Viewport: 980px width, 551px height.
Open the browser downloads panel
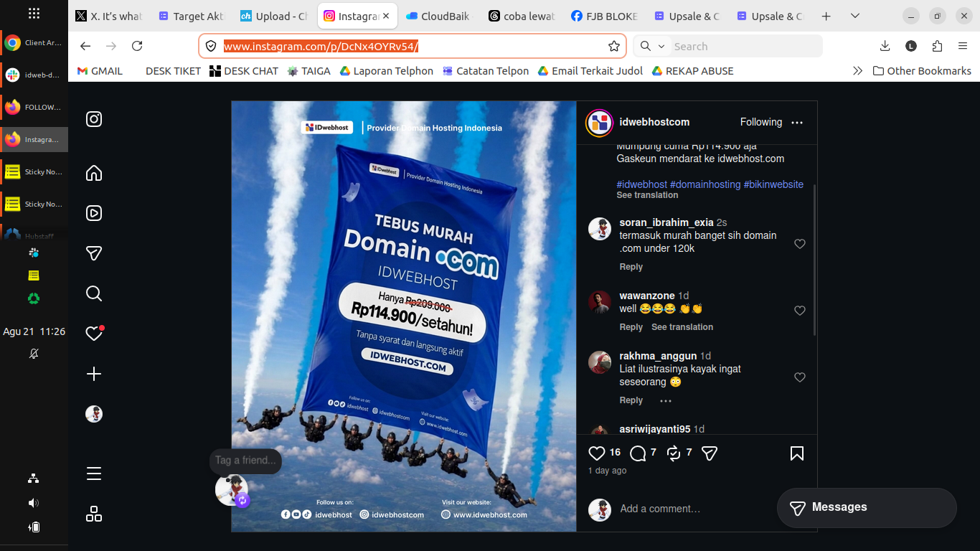[x=885, y=46]
